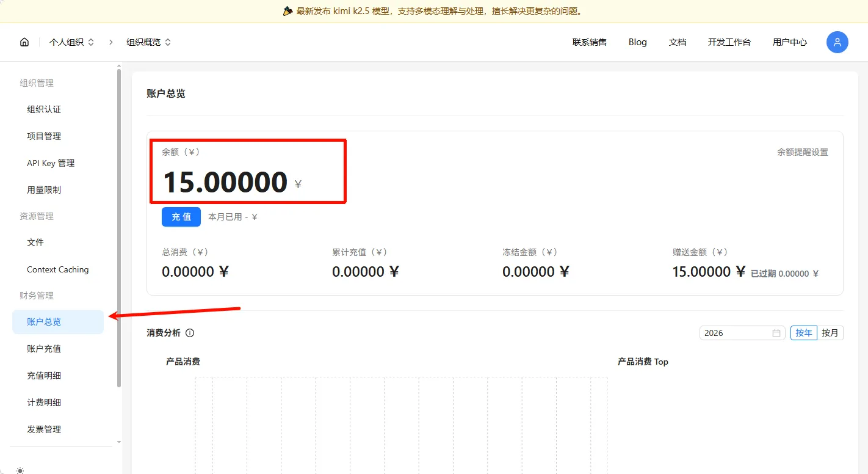Click the info icon beside 消费分析
Screen dimensions: 868x474
(x=190, y=333)
